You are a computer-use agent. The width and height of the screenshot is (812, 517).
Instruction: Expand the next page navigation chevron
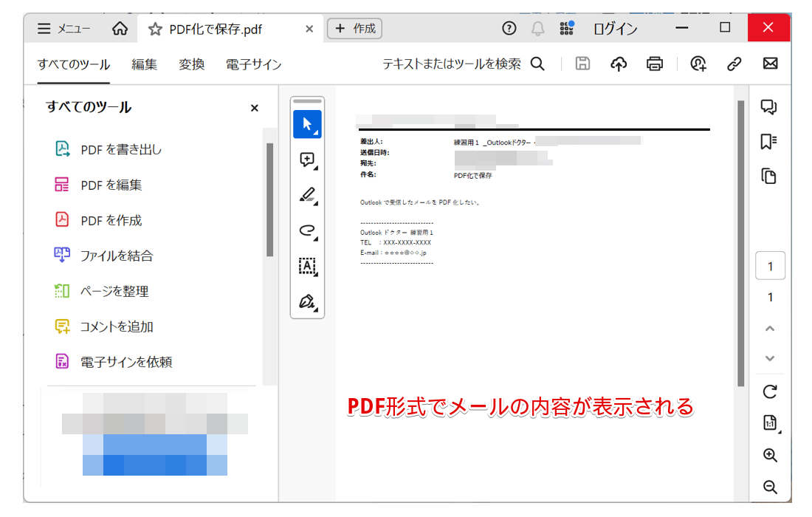click(x=769, y=359)
